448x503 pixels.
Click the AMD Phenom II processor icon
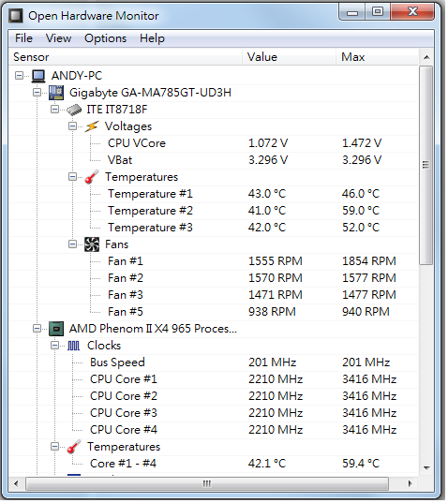click(56, 330)
